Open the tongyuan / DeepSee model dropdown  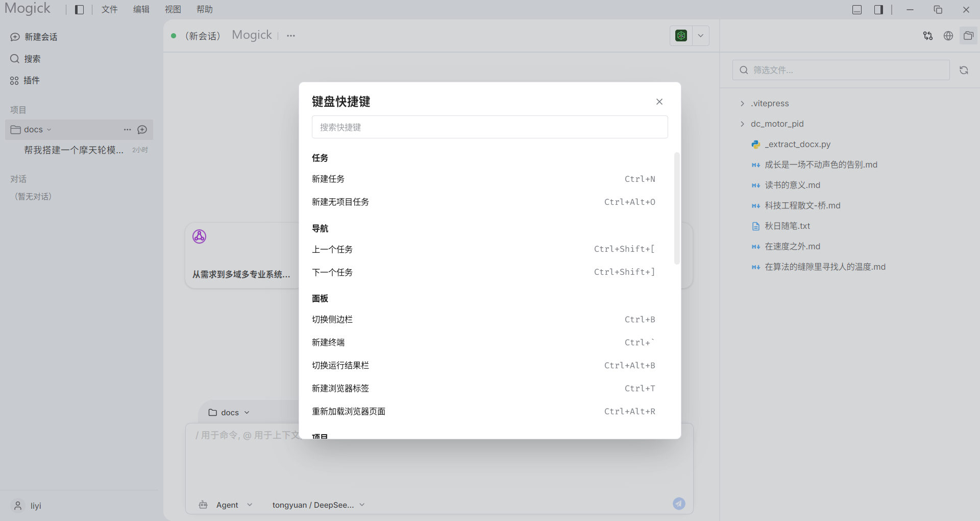coord(318,505)
